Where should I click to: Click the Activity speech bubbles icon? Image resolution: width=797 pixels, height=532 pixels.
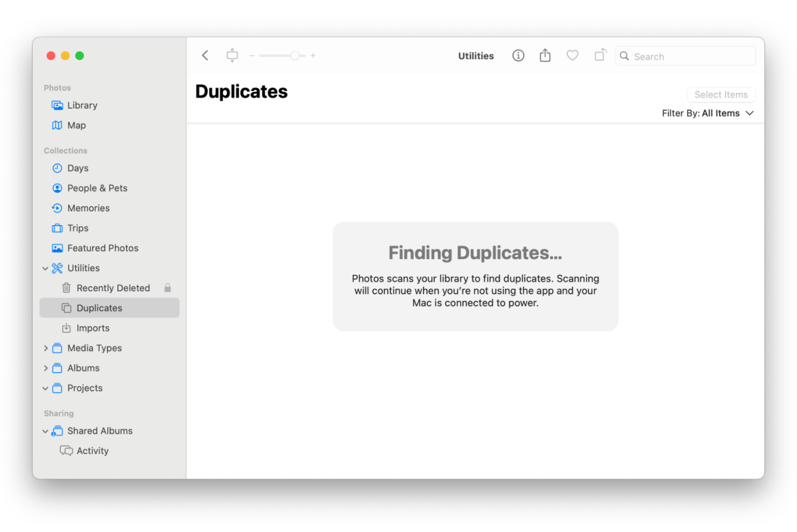click(66, 451)
